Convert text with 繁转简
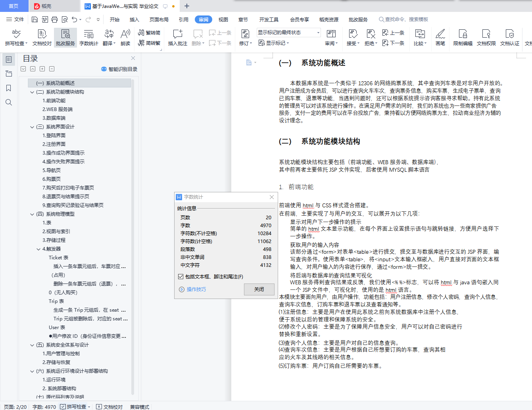The image size is (532, 410). (x=149, y=33)
